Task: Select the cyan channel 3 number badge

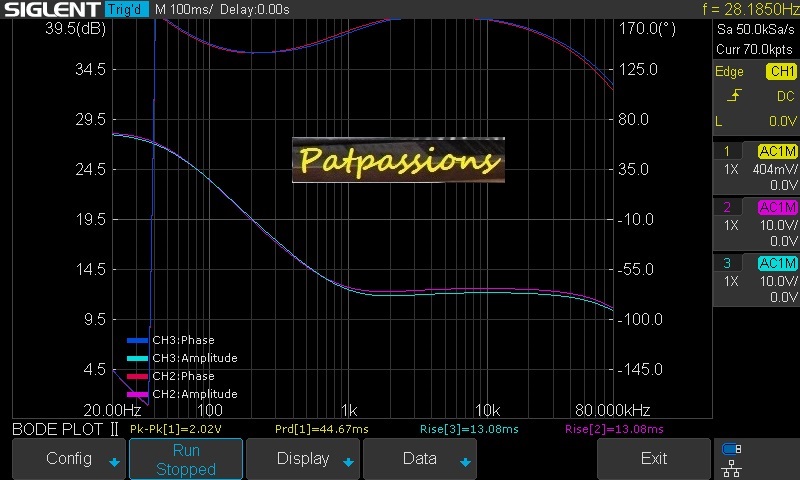Action: coord(727,264)
